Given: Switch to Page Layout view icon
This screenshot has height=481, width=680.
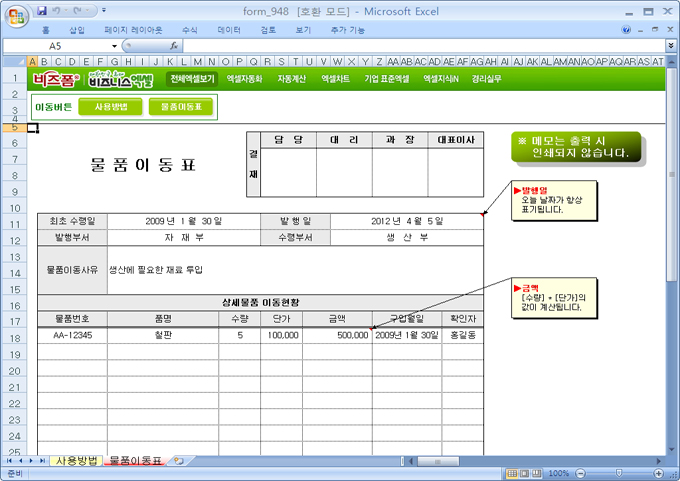Looking at the screenshot, I should pos(526,473).
